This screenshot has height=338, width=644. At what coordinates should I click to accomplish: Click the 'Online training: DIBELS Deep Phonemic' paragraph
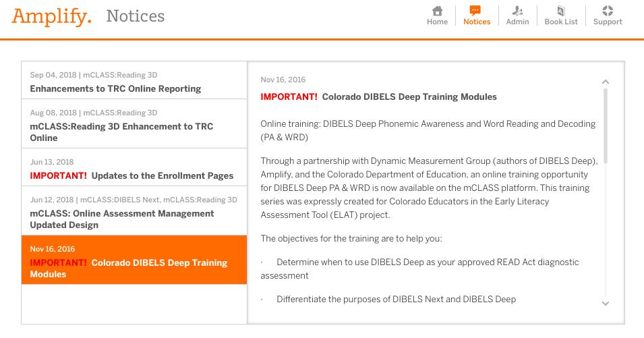[x=428, y=131]
